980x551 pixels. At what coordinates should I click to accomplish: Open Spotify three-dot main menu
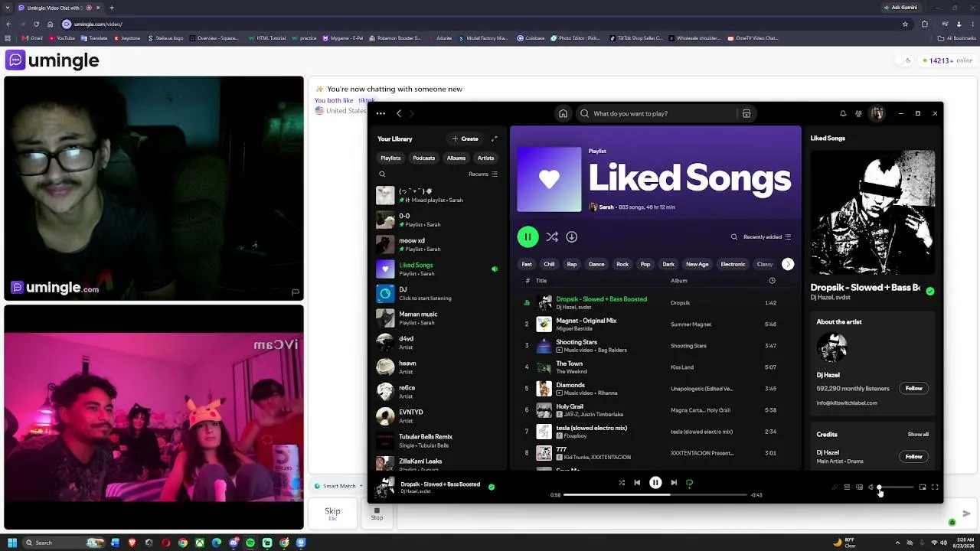[x=381, y=113]
